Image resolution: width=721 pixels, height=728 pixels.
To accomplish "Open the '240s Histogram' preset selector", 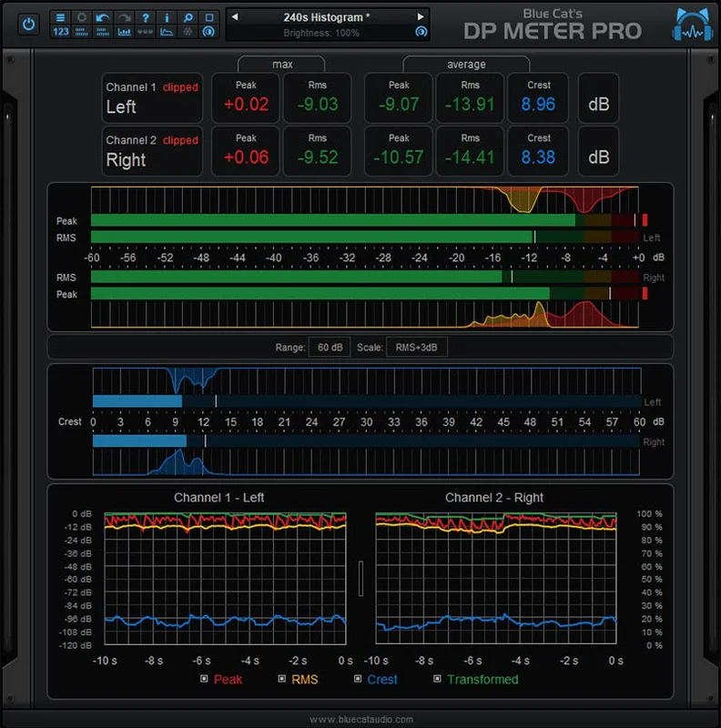I will click(x=327, y=17).
